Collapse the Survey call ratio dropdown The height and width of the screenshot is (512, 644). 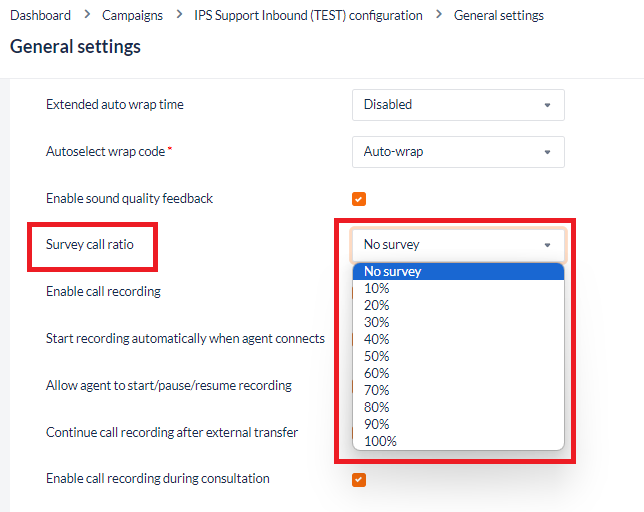pos(458,245)
